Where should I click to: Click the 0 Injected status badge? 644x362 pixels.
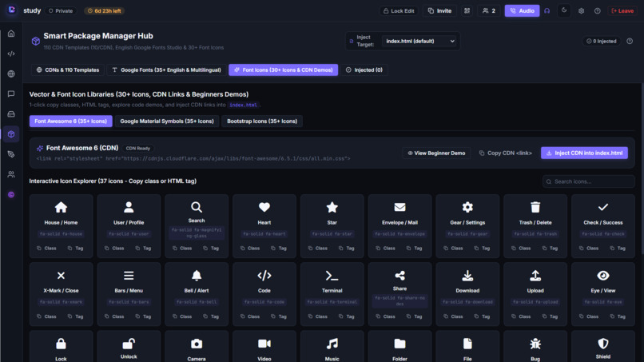602,41
